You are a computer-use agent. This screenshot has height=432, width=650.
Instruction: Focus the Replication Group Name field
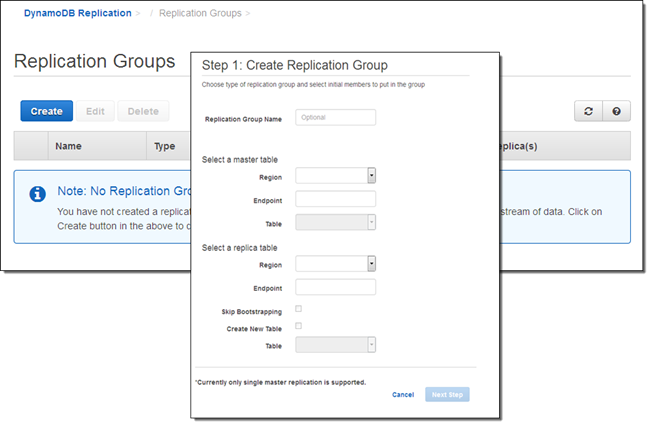click(x=335, y=118)
